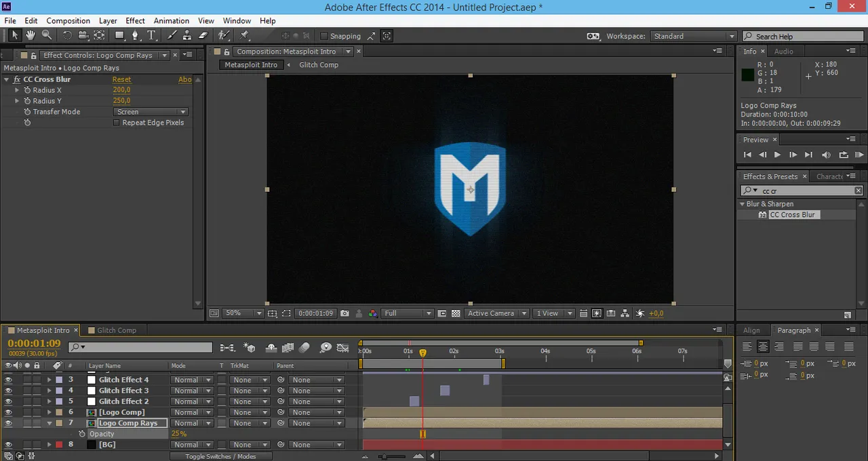Hide the Logo Comp Rays layer

pyautogui.click(x=9, y=423)
